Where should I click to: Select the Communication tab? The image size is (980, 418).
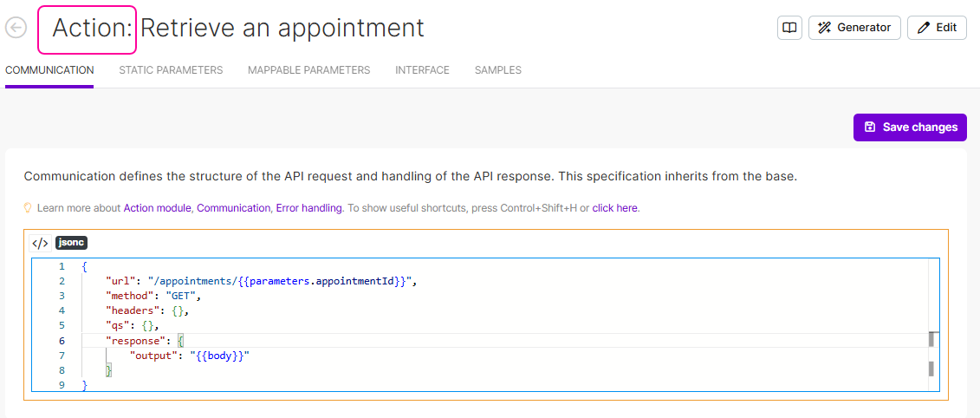tap(49, 70)
